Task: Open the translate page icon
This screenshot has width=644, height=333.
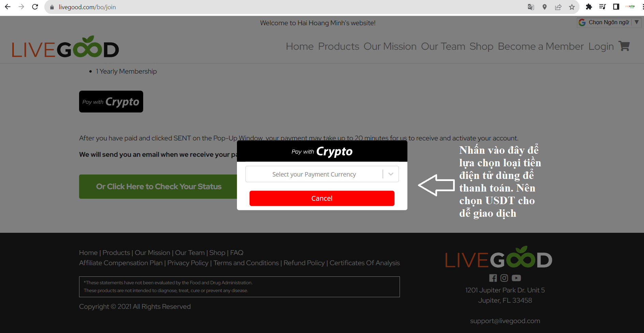Action: (x=531, y=7)
